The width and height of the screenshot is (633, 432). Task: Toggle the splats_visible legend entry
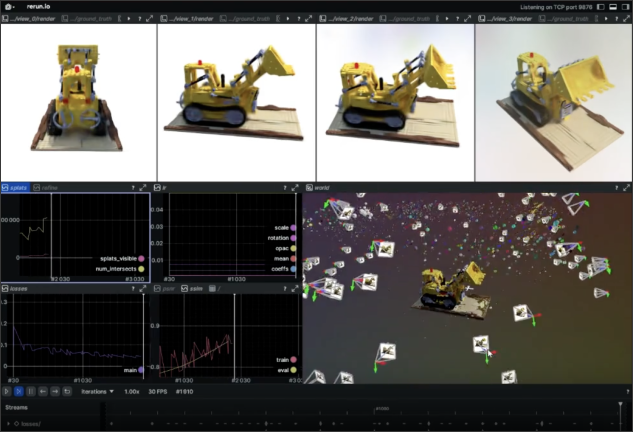pos(142,259)
